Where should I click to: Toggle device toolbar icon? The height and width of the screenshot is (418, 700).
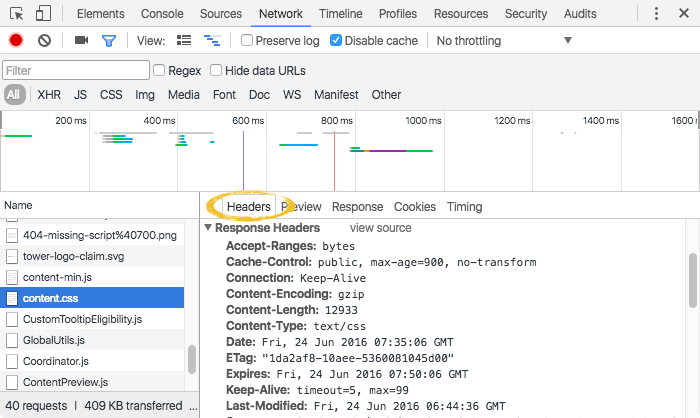[x=44, y=14]
